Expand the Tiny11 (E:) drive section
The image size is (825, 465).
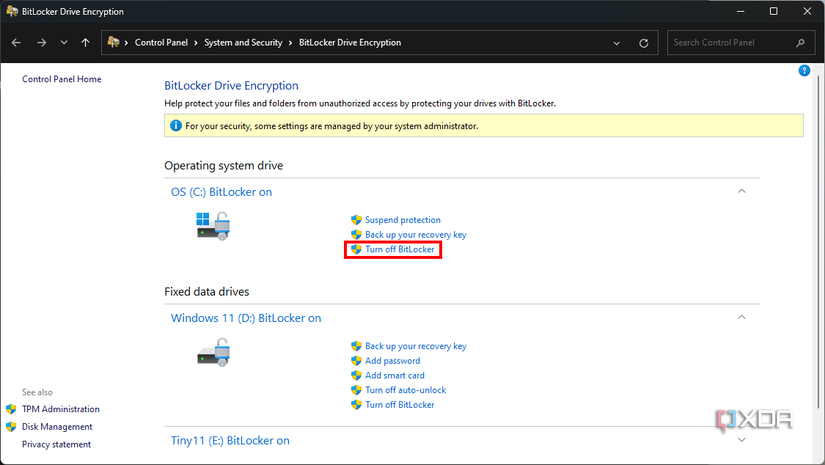tap(741, 439)
